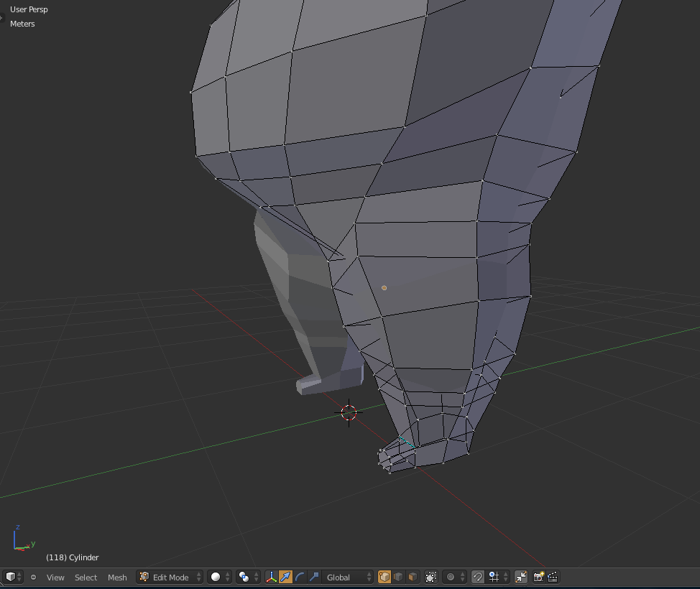700x589 pixels.
Task: Click the 'Meters' unit label
Action: pyautogui.click(x=22, y=24)
